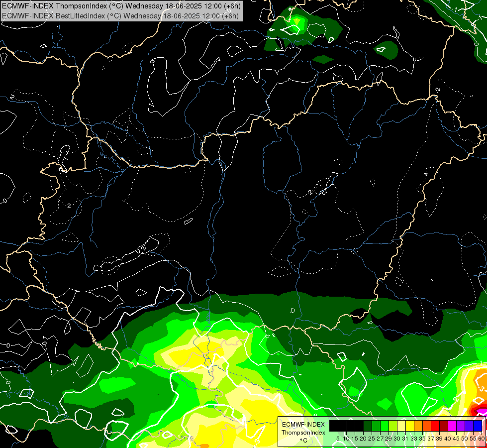Click the blue 55–60 legend swatch

478,426
